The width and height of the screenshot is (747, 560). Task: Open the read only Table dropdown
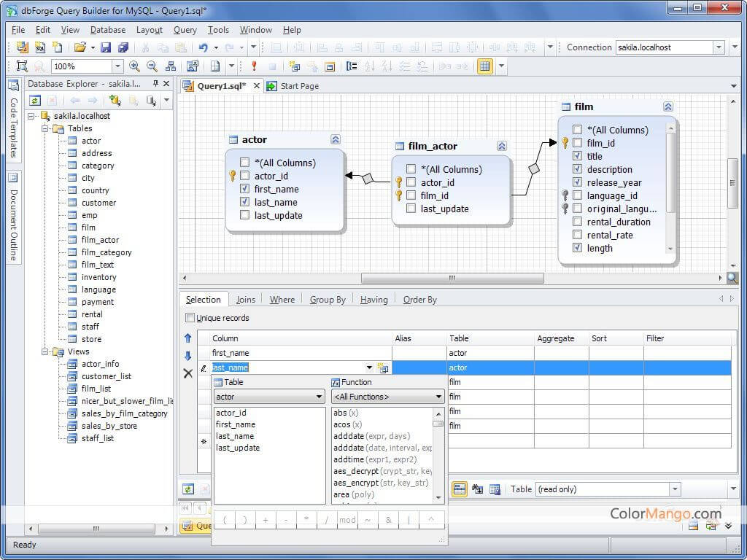(x=675, y=489)
